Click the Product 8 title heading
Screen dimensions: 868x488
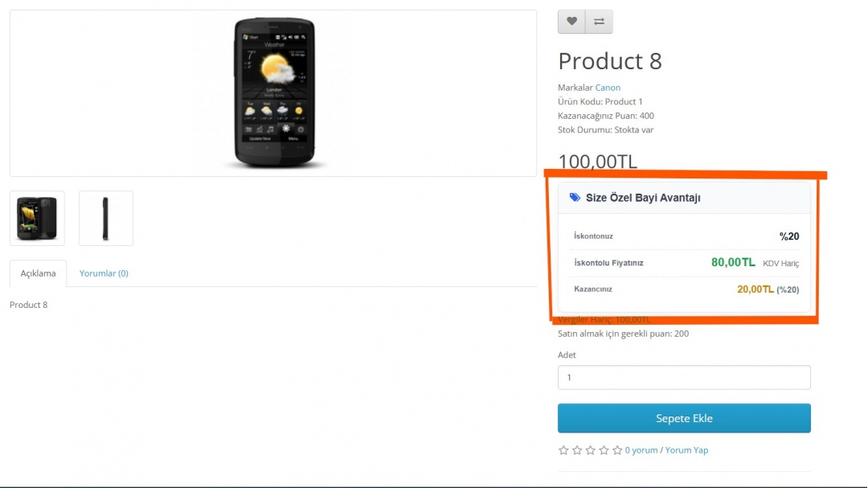610,61
